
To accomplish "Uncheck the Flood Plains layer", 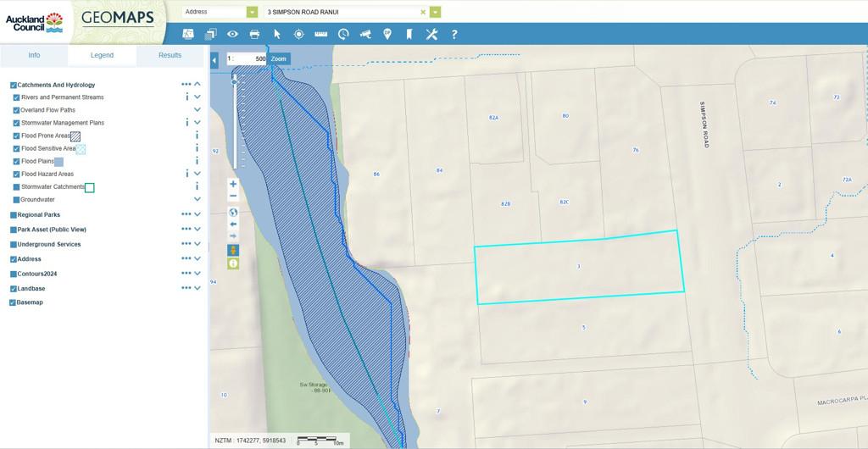I will point(16,161).
